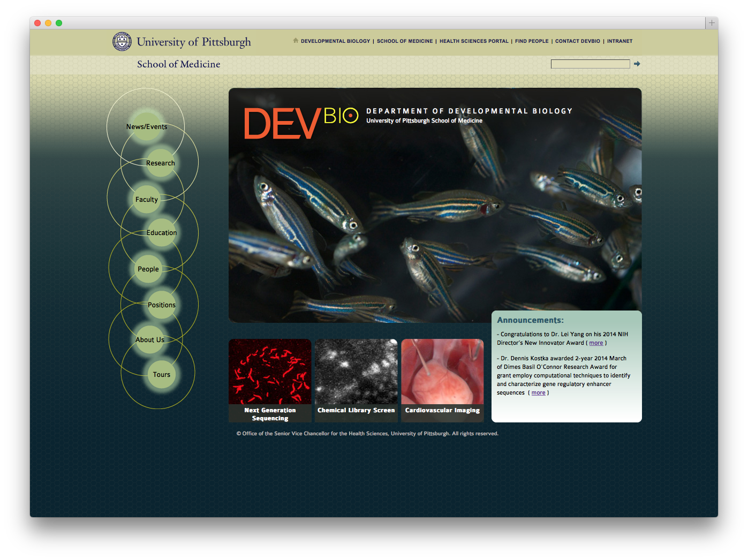The width and height of the screenshot is (748, 560).
Task: Click the search submit arrow icon
Action: (x=637, y=64)
